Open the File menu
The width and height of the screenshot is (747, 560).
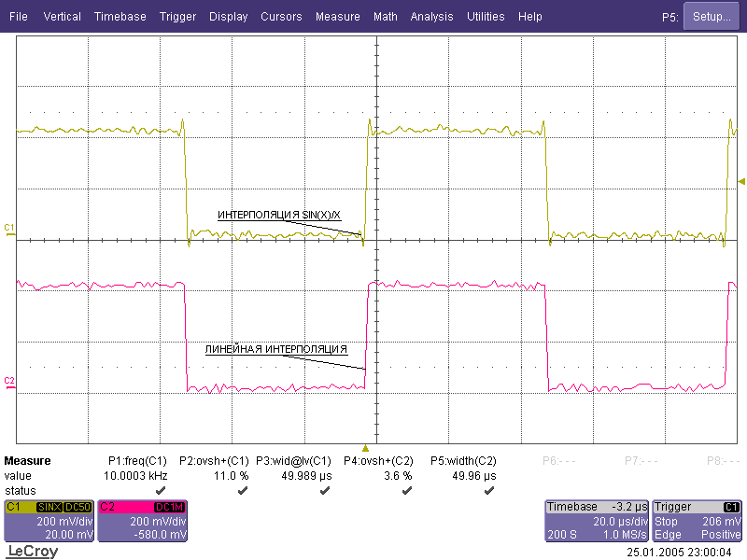[x=19, y=17]
